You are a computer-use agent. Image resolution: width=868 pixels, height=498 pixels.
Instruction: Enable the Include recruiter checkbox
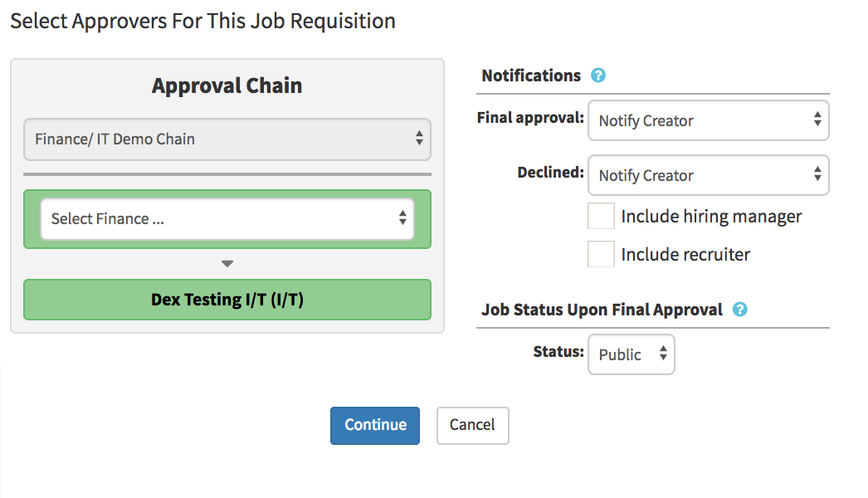tap(600, 254)
